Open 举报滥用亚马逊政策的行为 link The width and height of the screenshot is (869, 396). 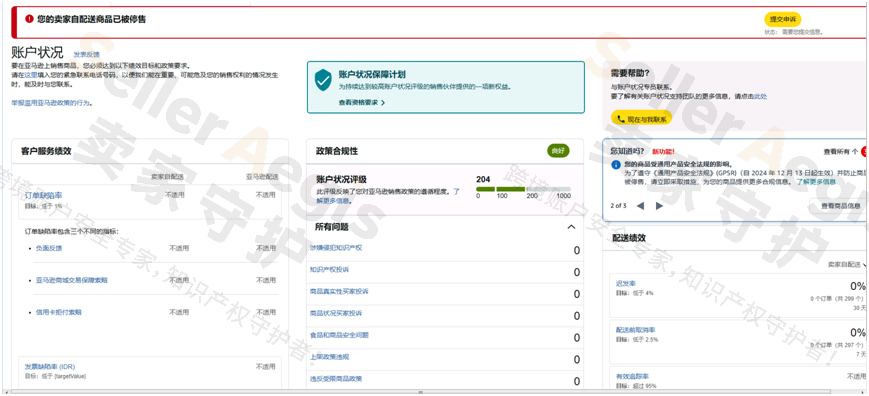tap(51, 103)
